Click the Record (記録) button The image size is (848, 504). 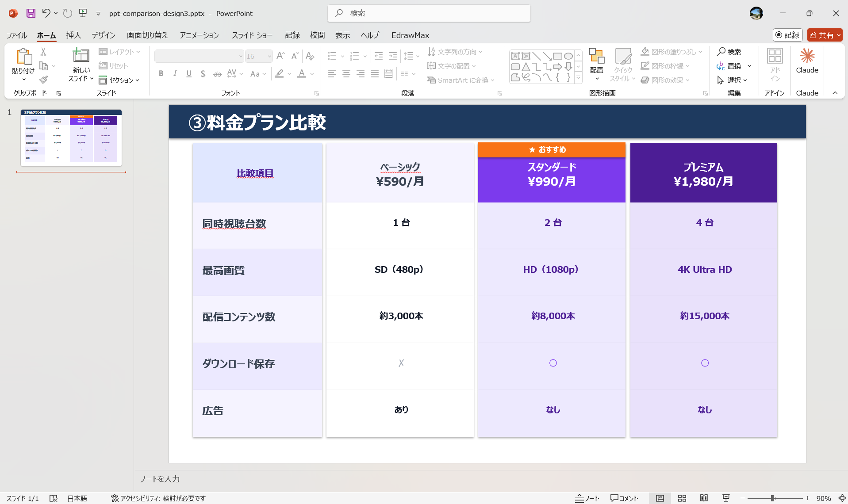point(788,35)
